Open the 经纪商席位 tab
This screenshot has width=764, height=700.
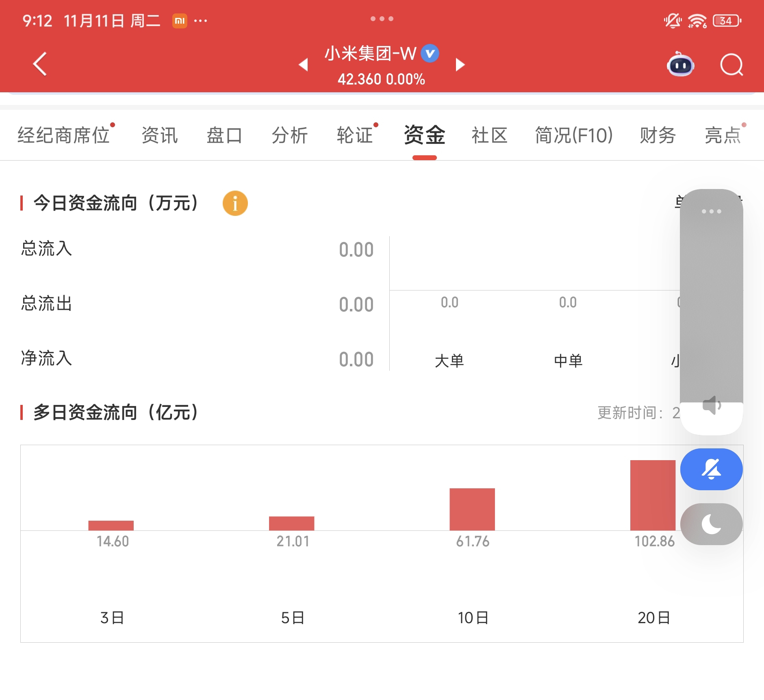pyautogui.click(x=64, y=135)
